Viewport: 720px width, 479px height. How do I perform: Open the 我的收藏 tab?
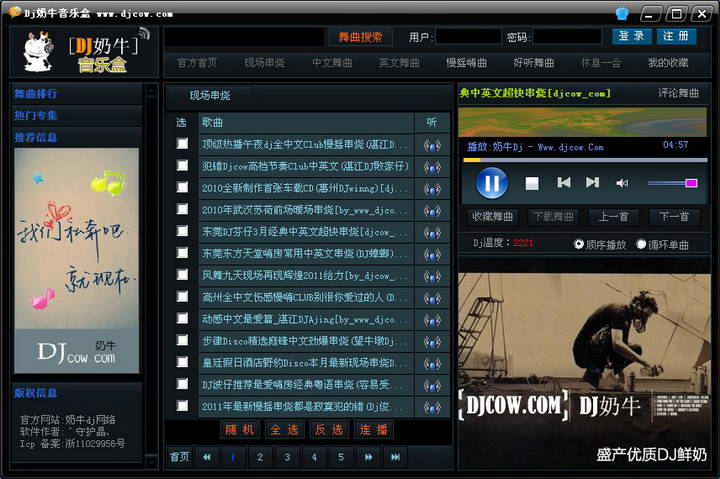point(668,63)
